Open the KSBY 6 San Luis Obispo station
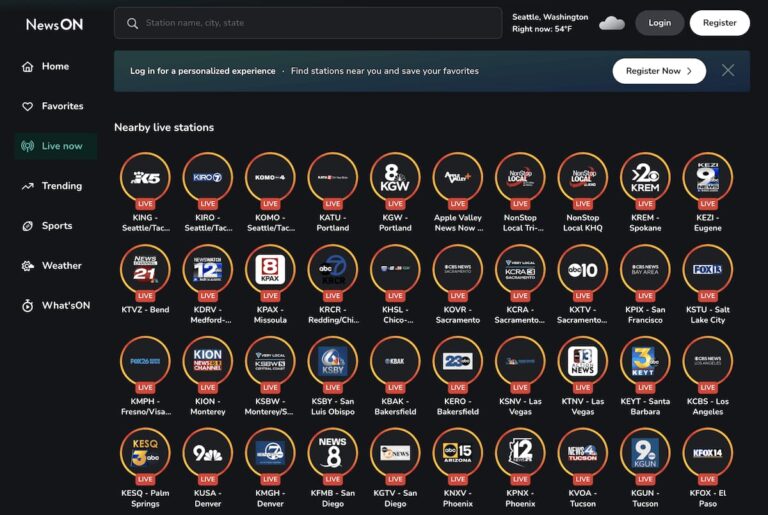Screen dimensions: 768x515 pyautogui.click(x=332, y=363)
